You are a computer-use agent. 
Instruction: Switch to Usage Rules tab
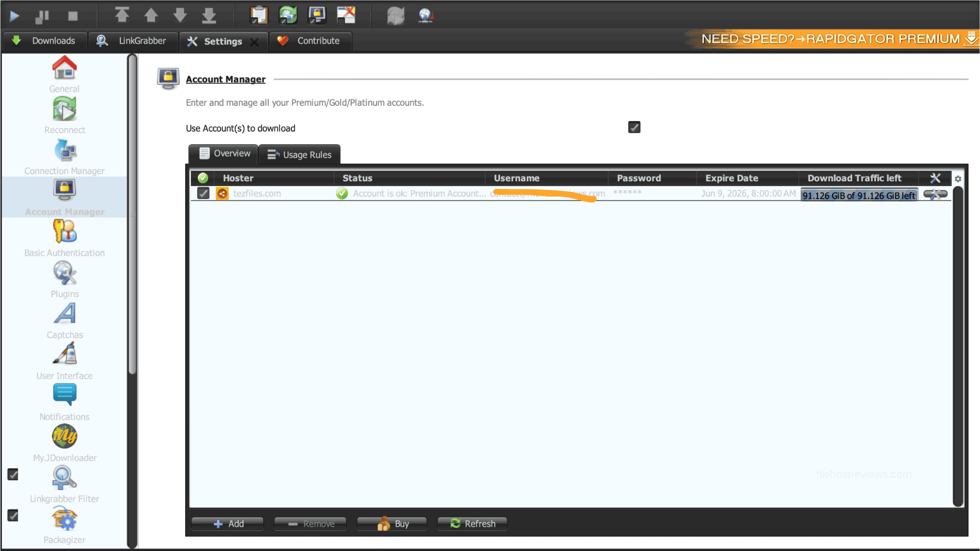300,154
